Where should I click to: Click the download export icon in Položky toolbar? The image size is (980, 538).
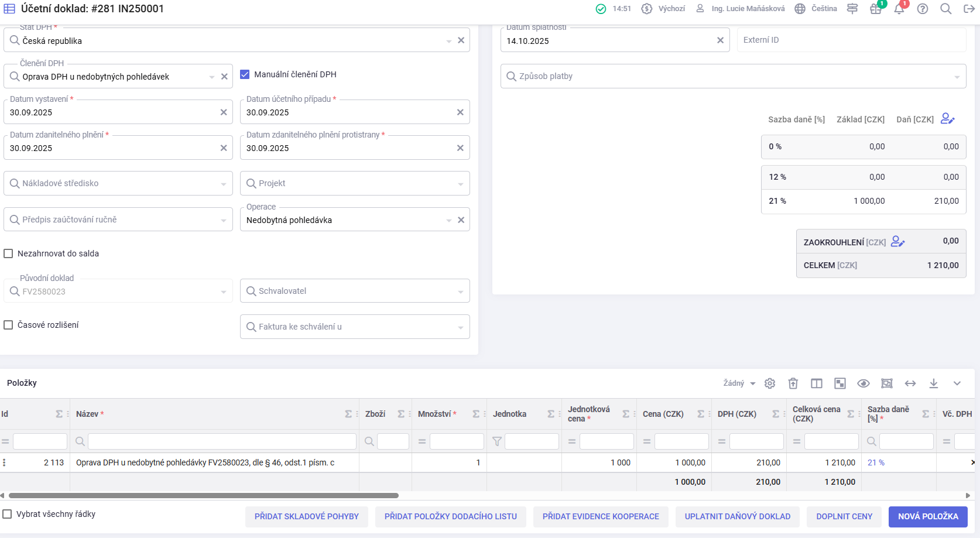(x=934, y=383)
